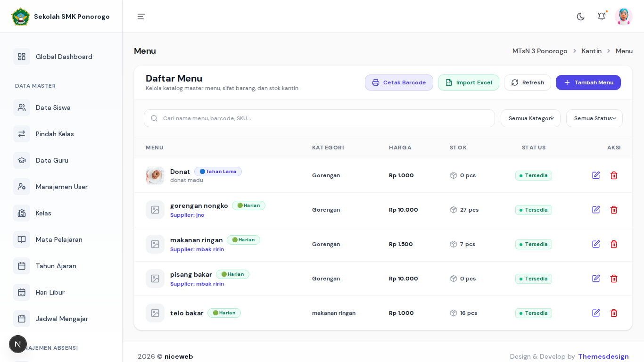Open the Themesdesign footer link
644x362 pixels.
pyautogui.click(x=603, y=356)
